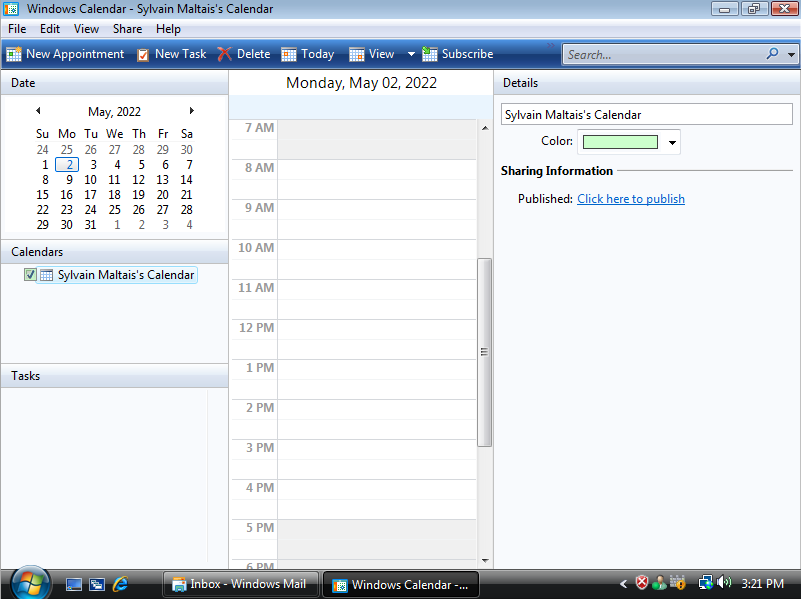Click the green calendar color swatch
801x599 pixels.
click(620, 142)
